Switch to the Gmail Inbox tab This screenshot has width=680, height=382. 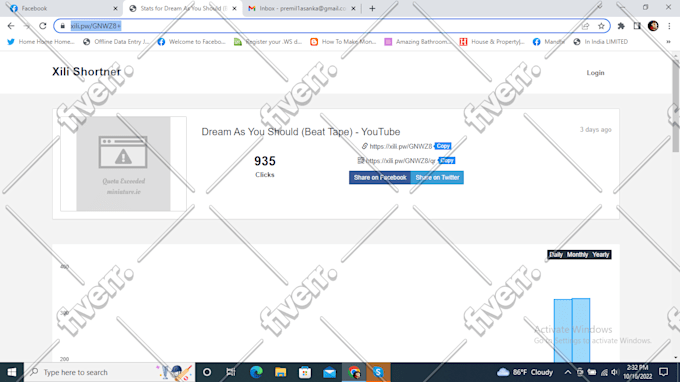coord(301,8)
